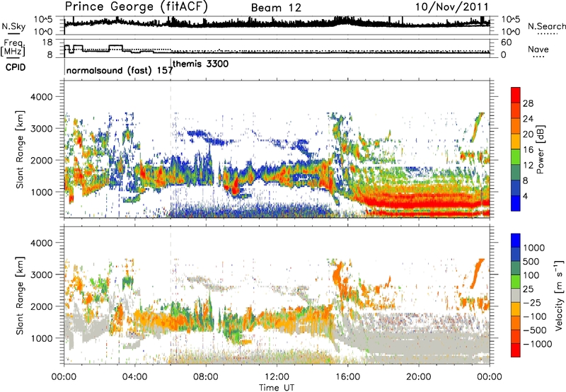Click the 'Time UT' axis title

[277, 388]
